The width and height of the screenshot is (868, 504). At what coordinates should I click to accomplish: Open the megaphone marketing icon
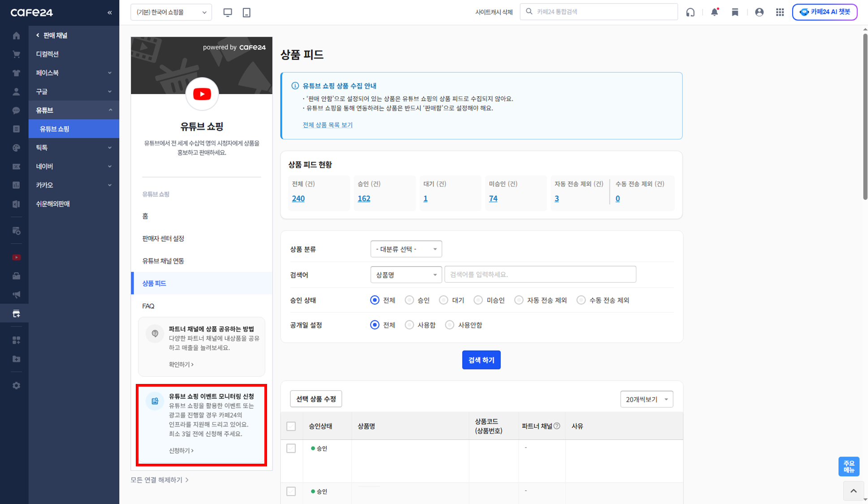coord(16,295)
